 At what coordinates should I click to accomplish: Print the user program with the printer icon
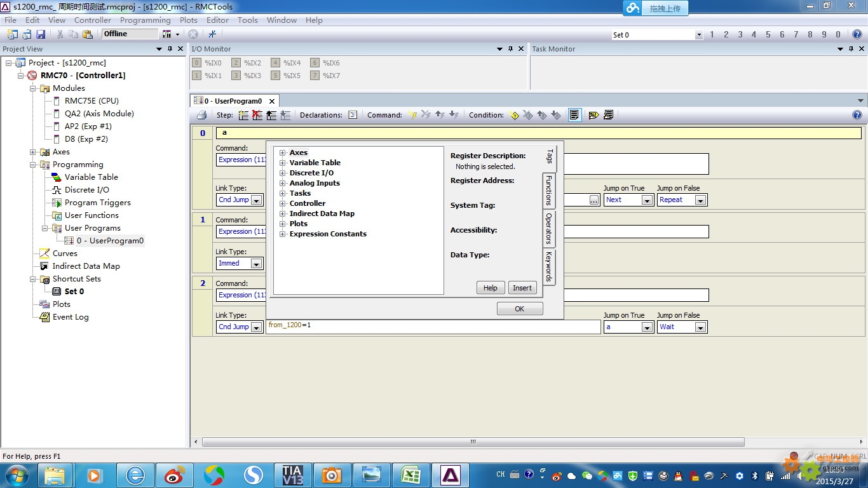(x=201, y=115)
